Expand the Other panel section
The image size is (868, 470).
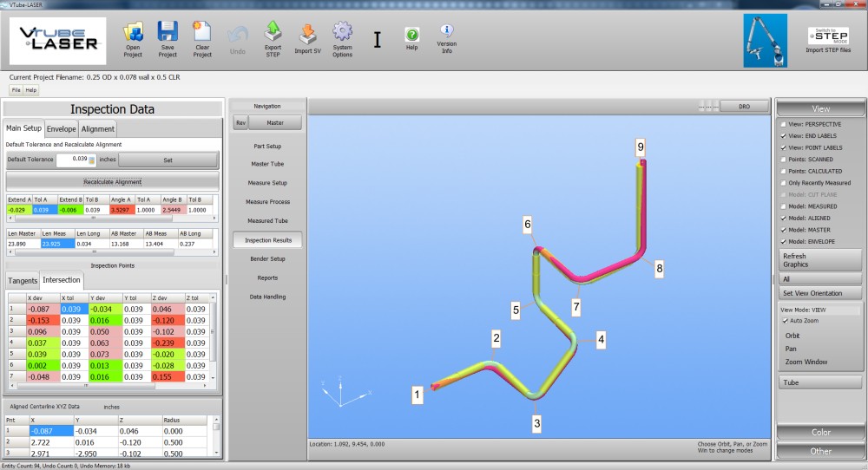click(820, 451)
